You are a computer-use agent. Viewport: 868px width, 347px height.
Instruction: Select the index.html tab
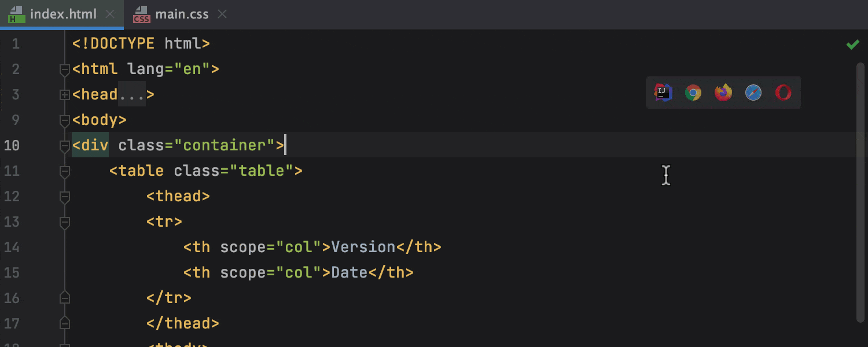(x=64, y=14)
